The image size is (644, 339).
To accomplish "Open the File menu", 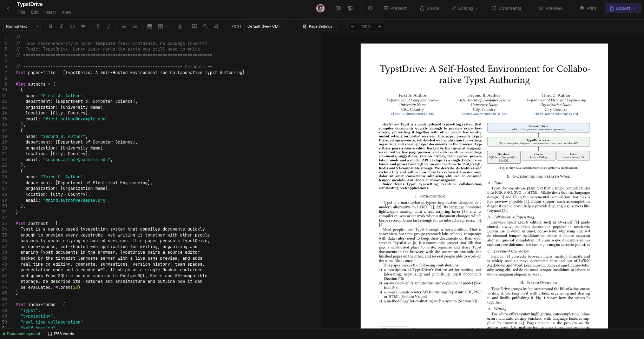I will [x=22, y=12].
